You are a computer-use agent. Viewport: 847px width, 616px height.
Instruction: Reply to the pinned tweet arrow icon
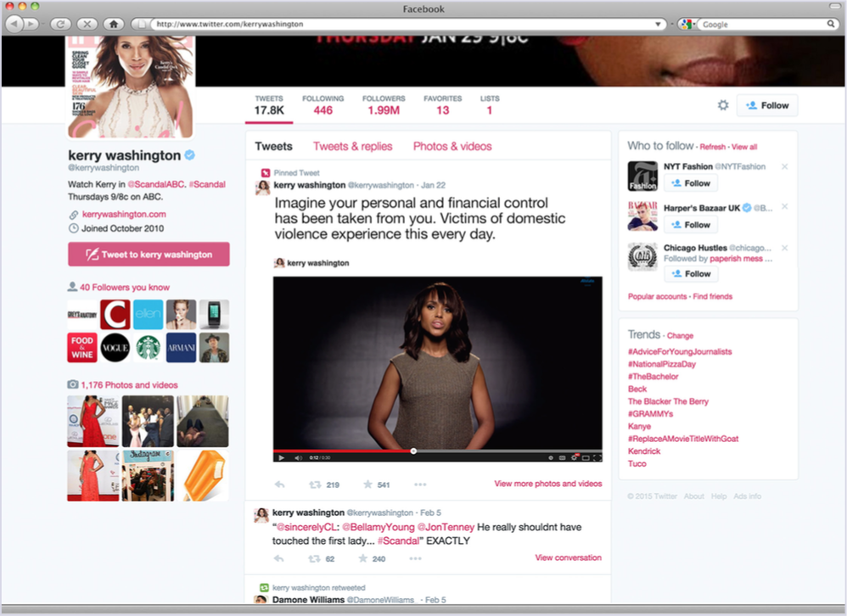(x=279, y=484)
